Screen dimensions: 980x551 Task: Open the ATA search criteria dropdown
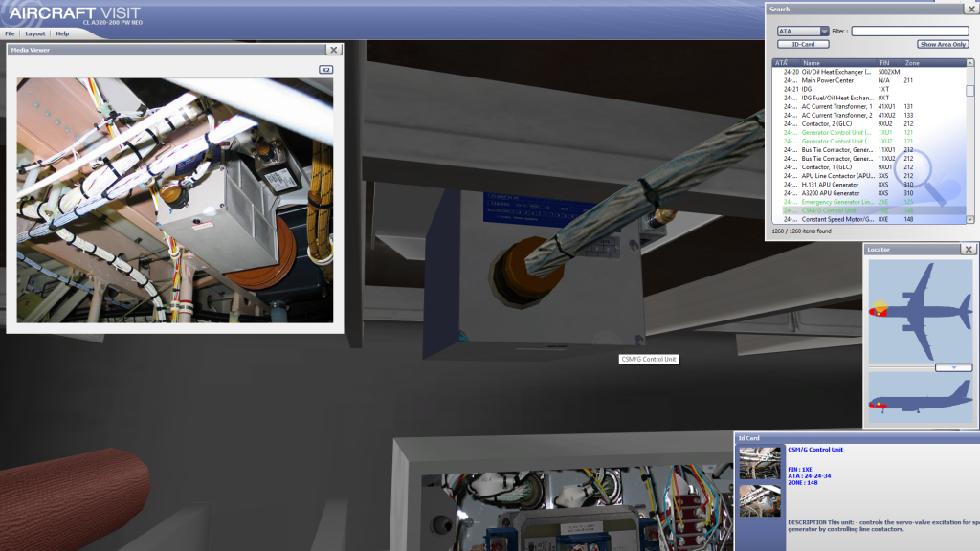tap(803, 32)
